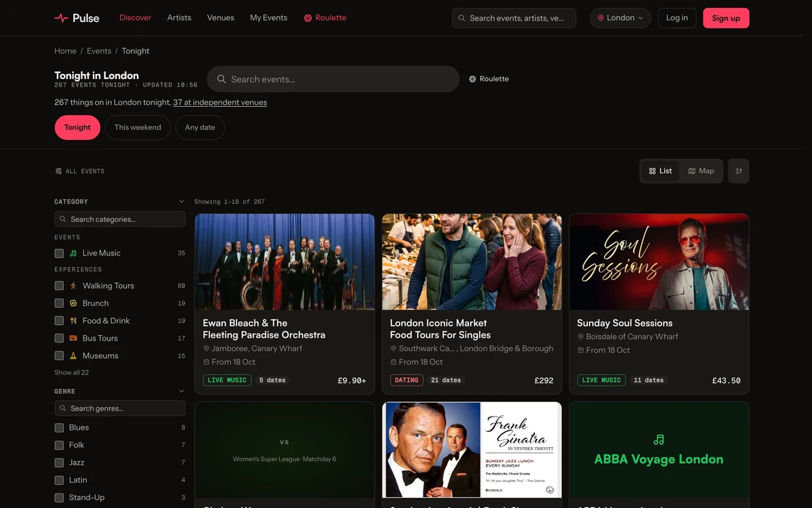Open the Frank Sinatra event poster thumbnail

pyautogui.click(x=472, y=450)
